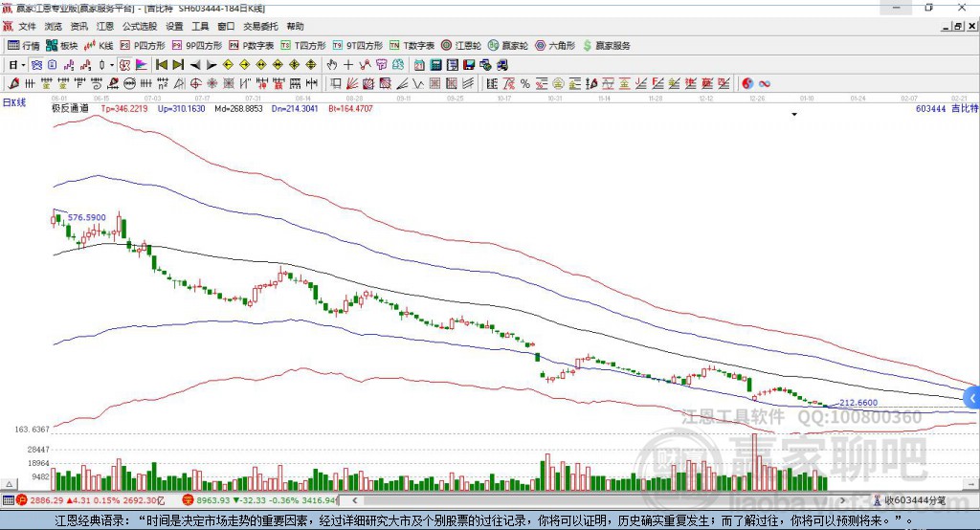Open the T数字表 tool

click(x=412, y=46)
